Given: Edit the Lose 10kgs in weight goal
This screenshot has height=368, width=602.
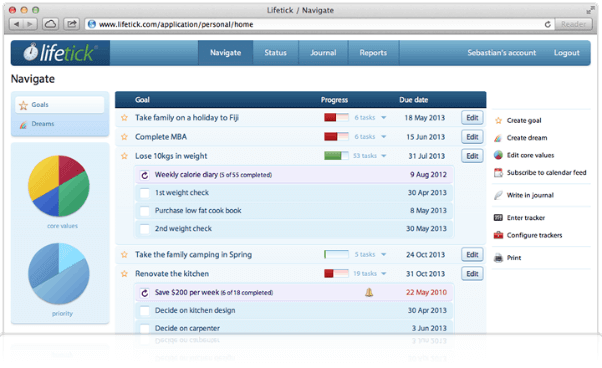Looking at the screenshot, I should pyautogui.click(x=472, y=156).
